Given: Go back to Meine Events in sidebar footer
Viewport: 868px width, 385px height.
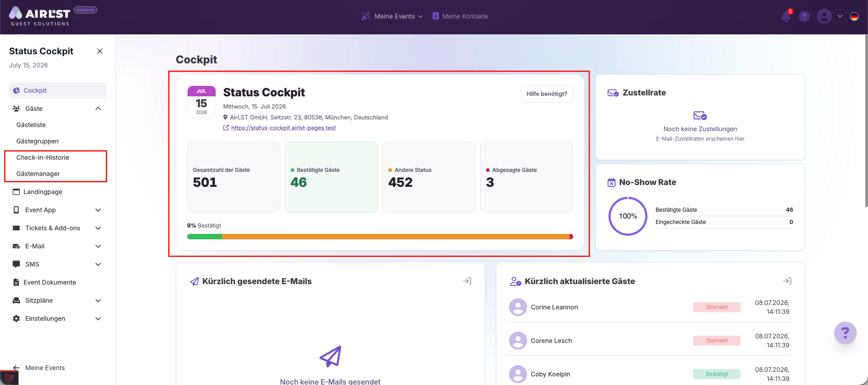Looking at the screenshot, I should click(39, 368).
